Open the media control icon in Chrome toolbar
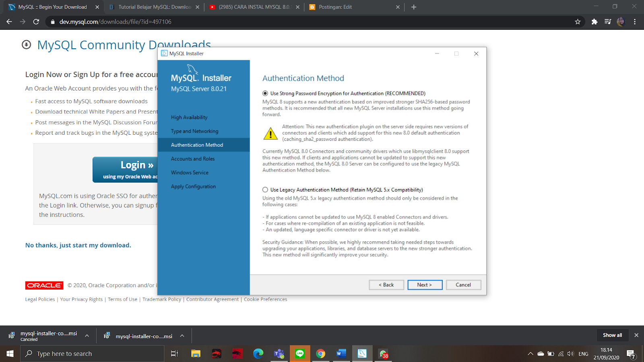The image size is (644, 362). point(608,22)
